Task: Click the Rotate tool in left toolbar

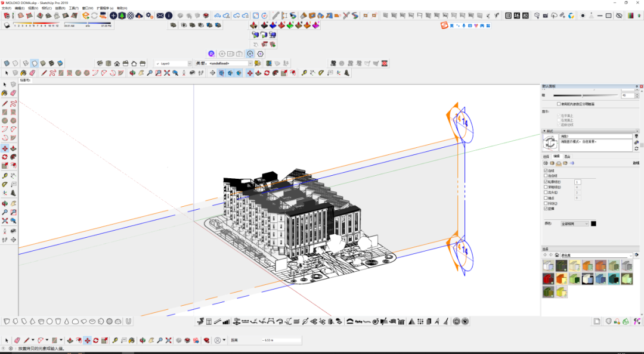Action: click(x=5, y=157)
